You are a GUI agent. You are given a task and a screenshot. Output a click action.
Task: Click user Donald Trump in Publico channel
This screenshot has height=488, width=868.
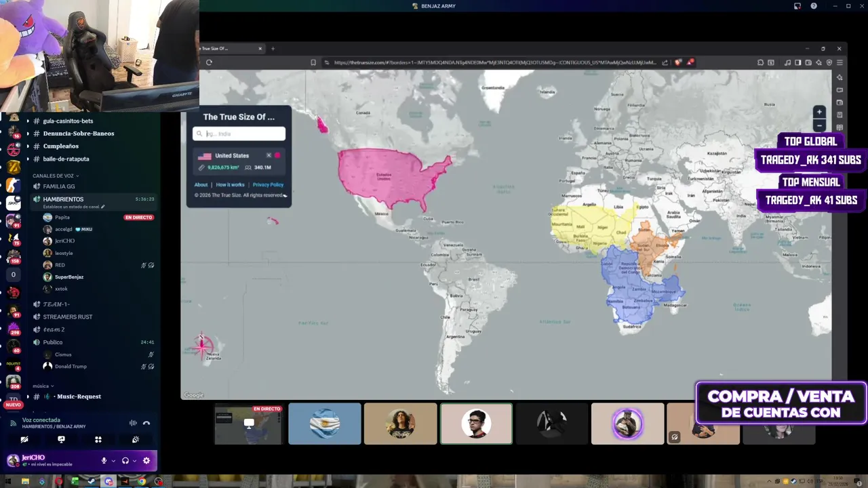tap(71, 367)
